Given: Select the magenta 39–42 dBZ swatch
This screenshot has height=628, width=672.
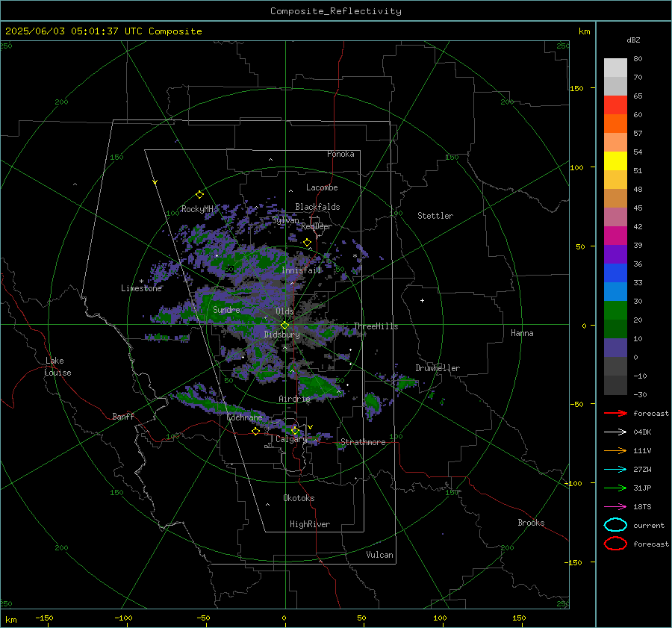Looking at the screenshot, I should coord(615,235).
